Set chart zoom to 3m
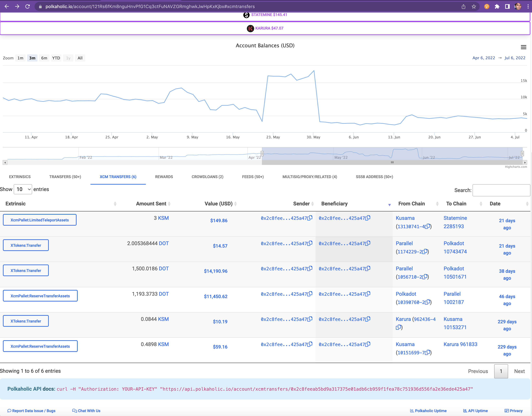Image resolution: width=532 pixels, height=416 pixels. (32, 58)
